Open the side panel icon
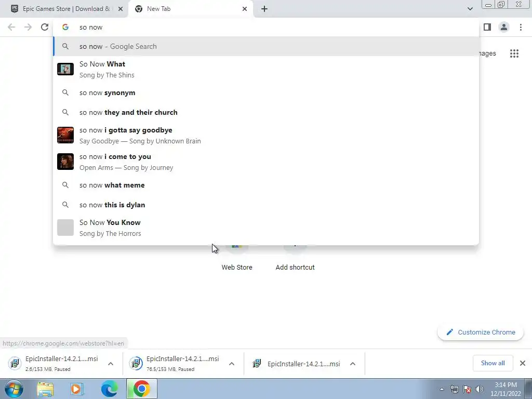Viewport: 532px width, 399px height. (487, 27)
